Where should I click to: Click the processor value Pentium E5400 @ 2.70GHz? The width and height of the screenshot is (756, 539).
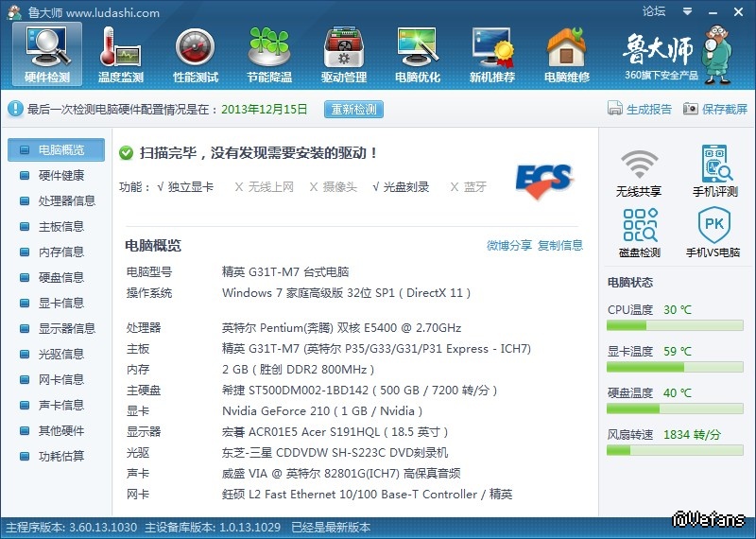[341, 328]
